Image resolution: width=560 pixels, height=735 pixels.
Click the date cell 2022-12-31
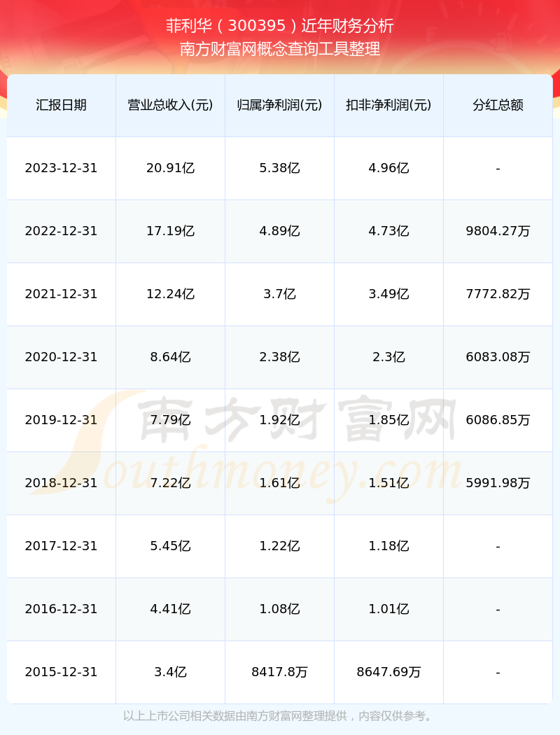coord(62,231)
